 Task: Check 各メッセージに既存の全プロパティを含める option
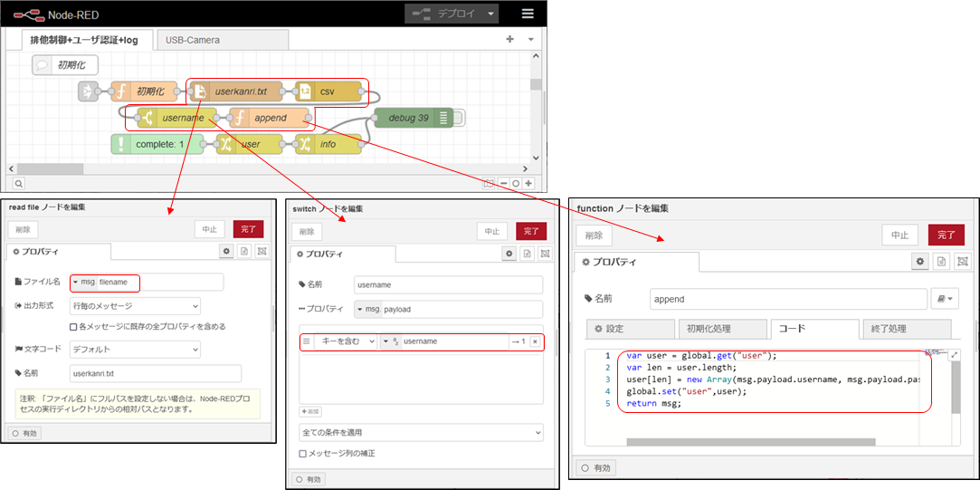[x=75, y=326]
